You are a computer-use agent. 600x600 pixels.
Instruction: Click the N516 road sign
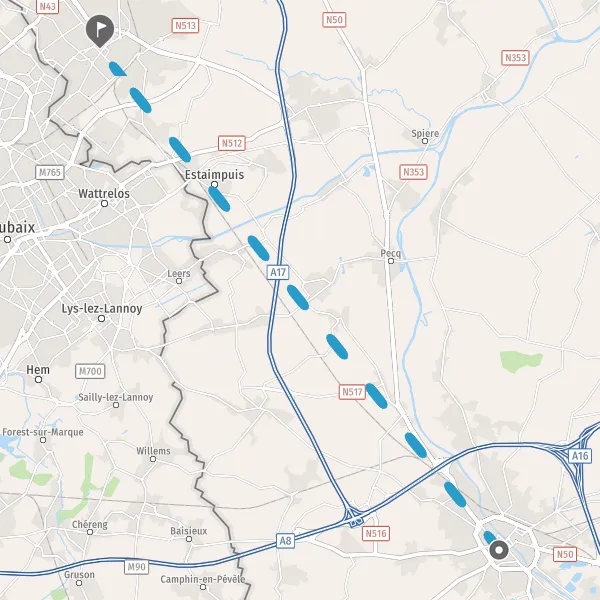(376, 533)
